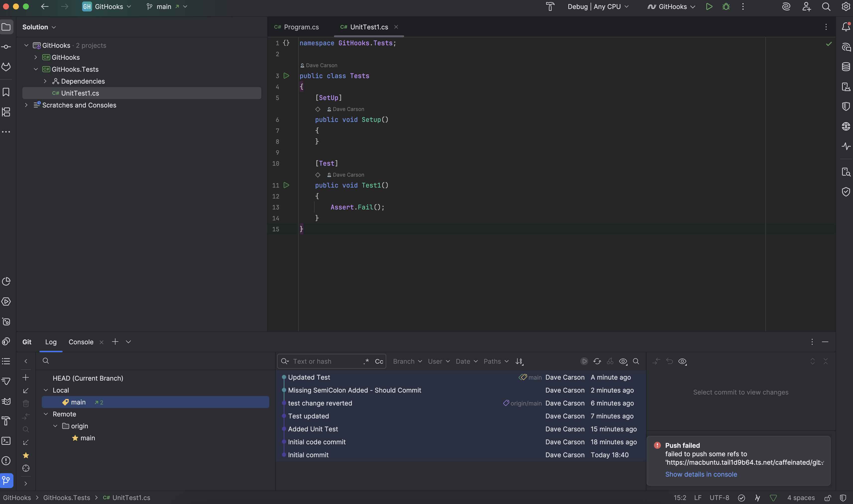Expand Scratches and Consoles node
853x504 pixels.
coord(26,105)
